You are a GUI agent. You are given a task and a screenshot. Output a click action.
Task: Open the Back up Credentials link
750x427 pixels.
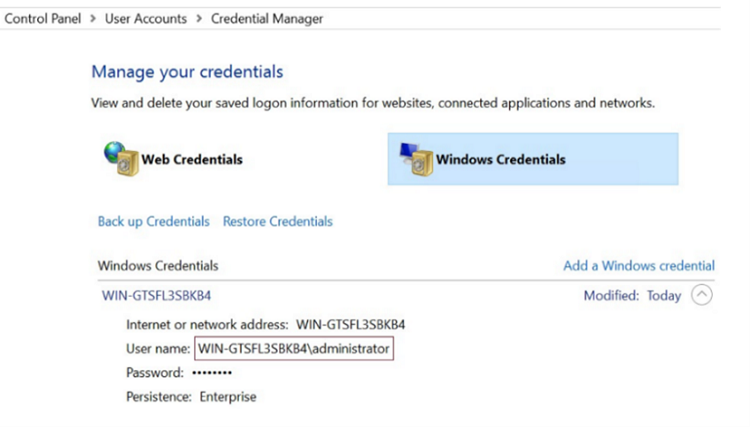coord(154,221)
